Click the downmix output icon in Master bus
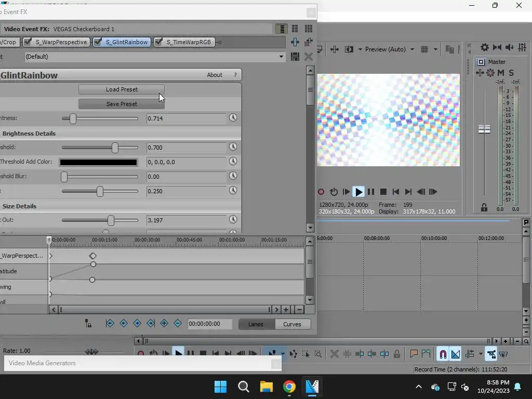Screen dimensions: 532x399 pyautogui.click(x=497, y=47)
